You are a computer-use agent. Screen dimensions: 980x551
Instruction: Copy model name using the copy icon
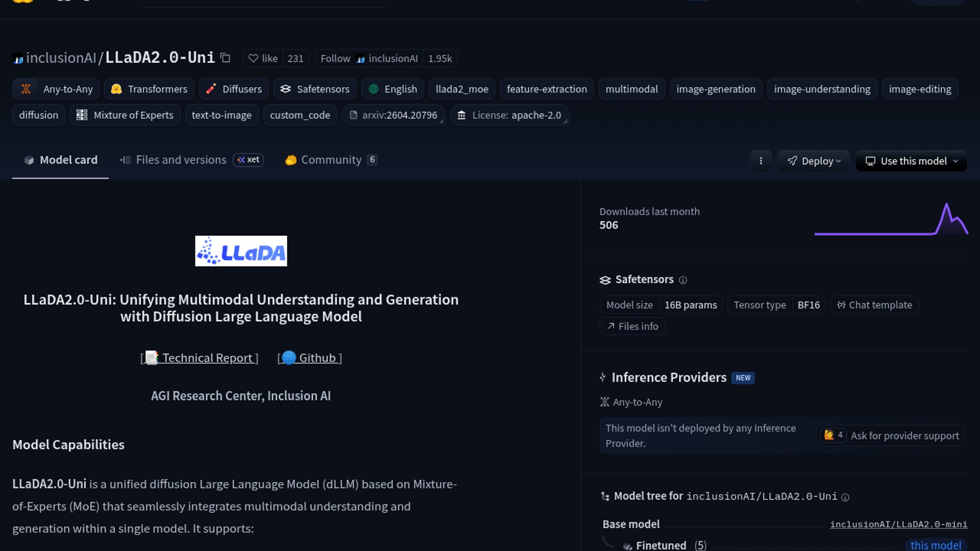click(225, 58)
